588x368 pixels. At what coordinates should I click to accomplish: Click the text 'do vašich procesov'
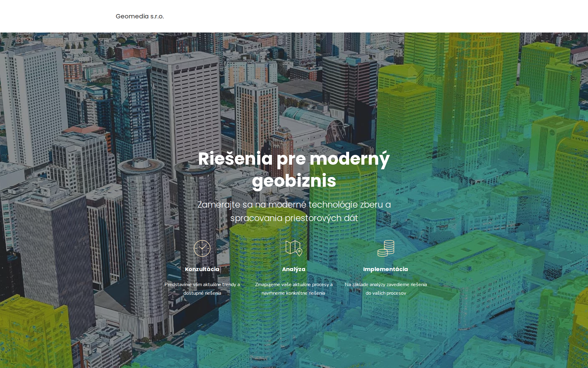click(x=386, y=293)
